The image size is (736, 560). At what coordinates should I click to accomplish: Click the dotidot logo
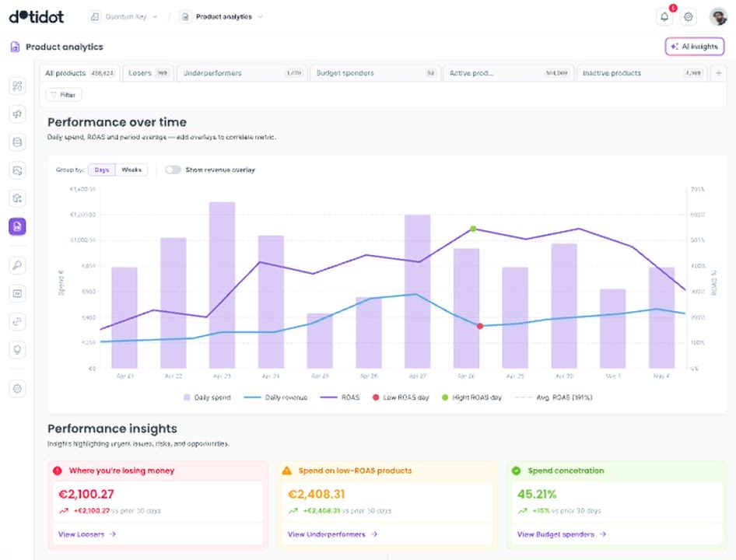36,17
